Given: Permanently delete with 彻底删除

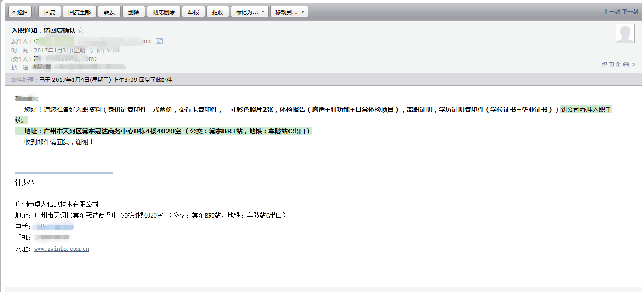Looking at the screenshot, I should [x=164, y=12].
